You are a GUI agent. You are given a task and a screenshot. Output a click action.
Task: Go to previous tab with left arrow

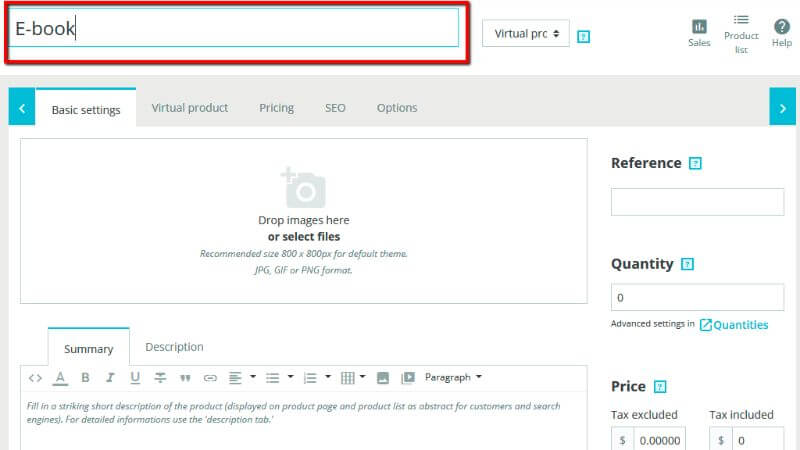tap(22, 107)
